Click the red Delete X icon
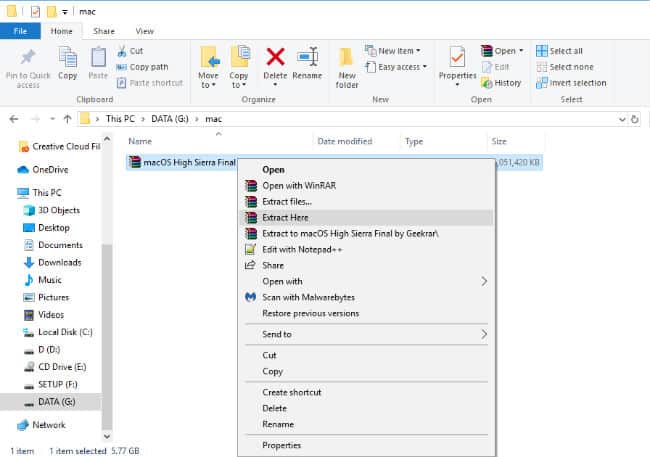Viewport: 650px width, 457px height. click(x=275, y=57)
